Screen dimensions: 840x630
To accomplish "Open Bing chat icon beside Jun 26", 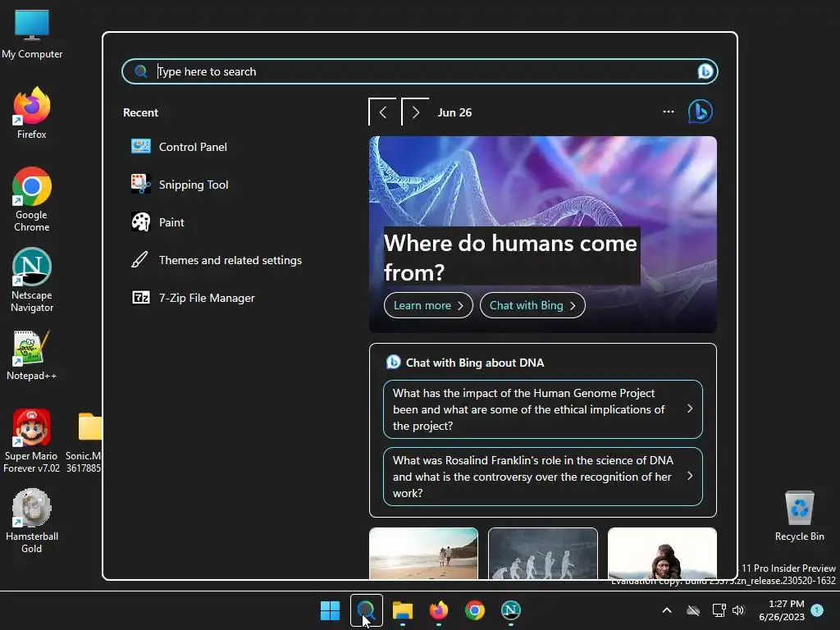I will (701, 112).
